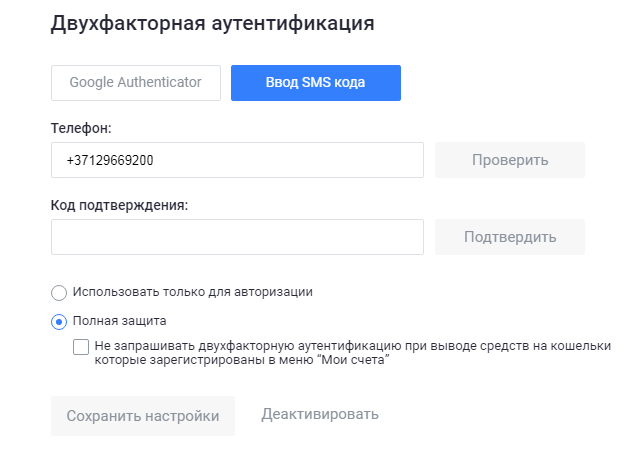Click the Использовать только для авторизации label text
This screenshot has height=450, width=642.
pos(193,292)
